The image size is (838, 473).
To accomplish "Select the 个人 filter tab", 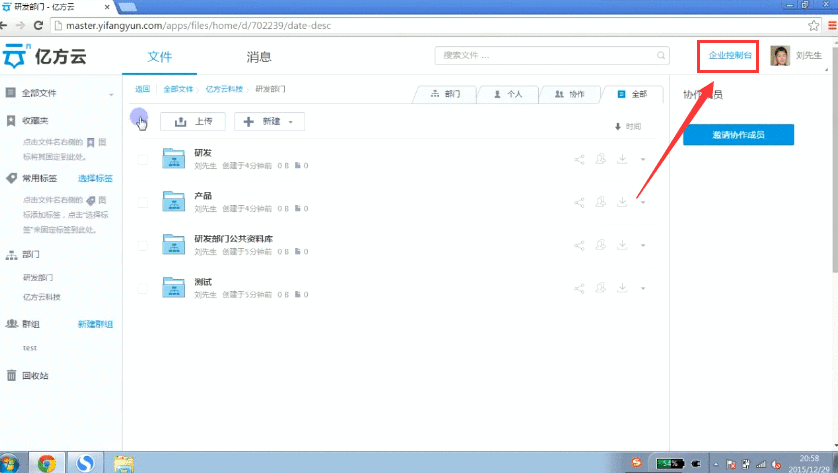I will click(x=508, y=94).
